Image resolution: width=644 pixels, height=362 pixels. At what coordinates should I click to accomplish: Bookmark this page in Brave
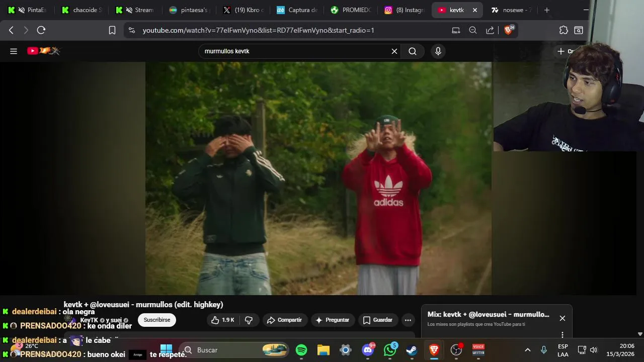pos(112,30)
